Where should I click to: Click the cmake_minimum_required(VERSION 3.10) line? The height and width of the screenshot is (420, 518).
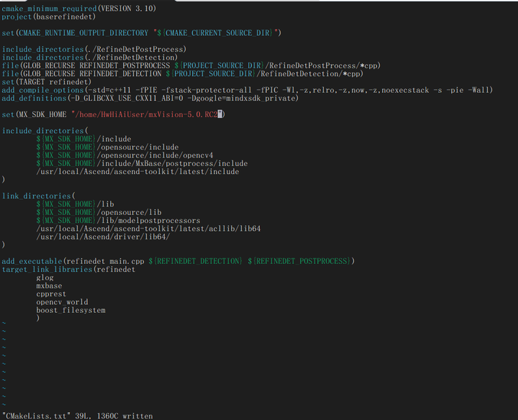[79, 8]
